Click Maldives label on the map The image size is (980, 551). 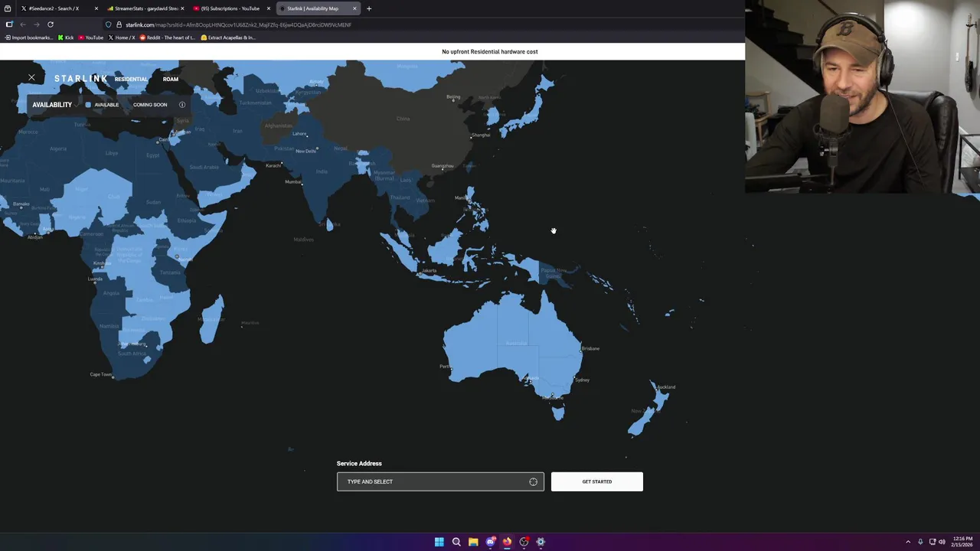tap(303, 240)
